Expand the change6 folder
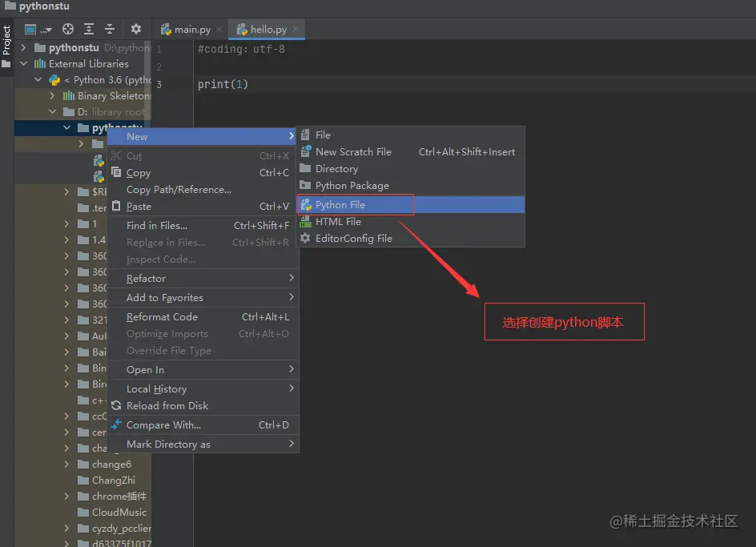 click(66, 464)
